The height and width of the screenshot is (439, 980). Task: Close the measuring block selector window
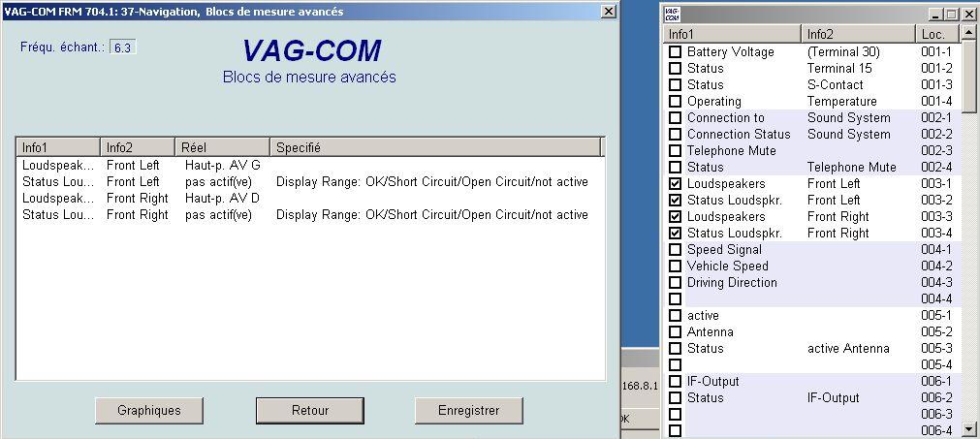(x=966, y=14)
